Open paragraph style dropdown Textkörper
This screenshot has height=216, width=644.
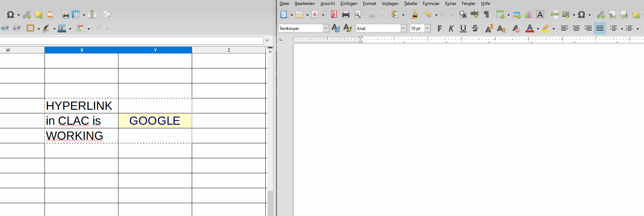[326, 29]
